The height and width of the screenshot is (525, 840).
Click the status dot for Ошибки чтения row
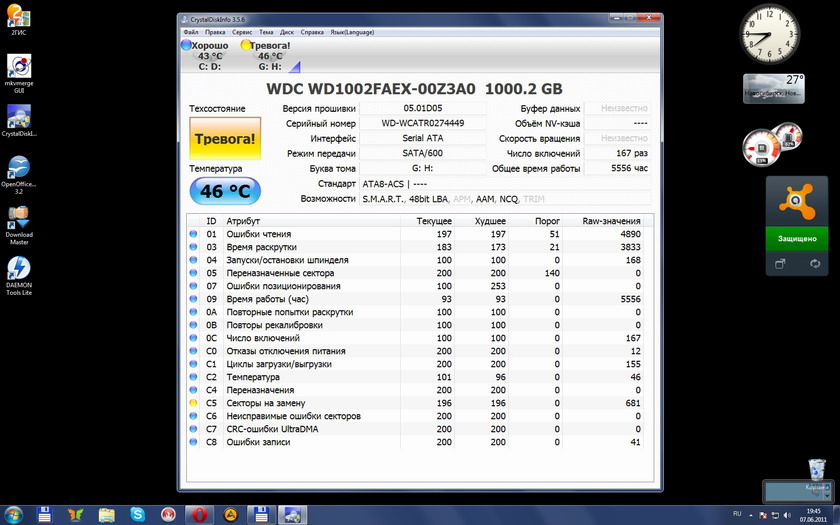[x=193, y=234]
